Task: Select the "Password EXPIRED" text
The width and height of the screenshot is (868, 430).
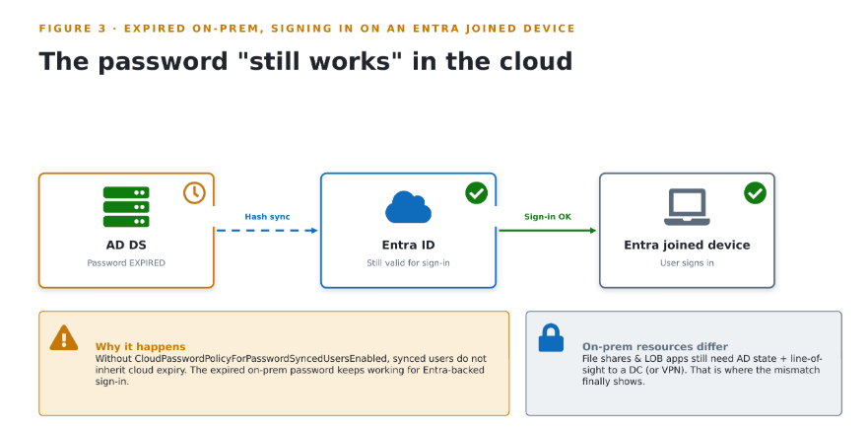Action: click(x=126, y=263)
